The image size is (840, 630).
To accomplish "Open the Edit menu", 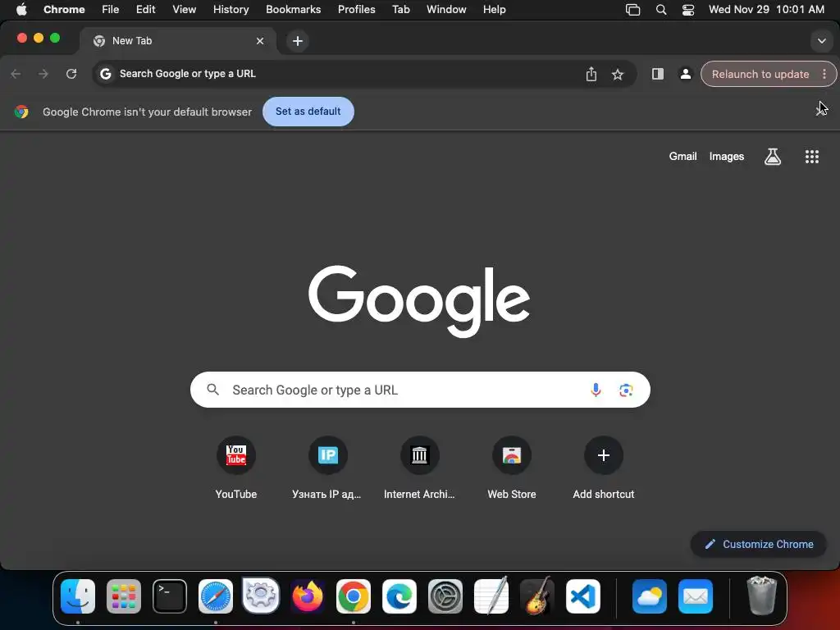I will [145, 9].
